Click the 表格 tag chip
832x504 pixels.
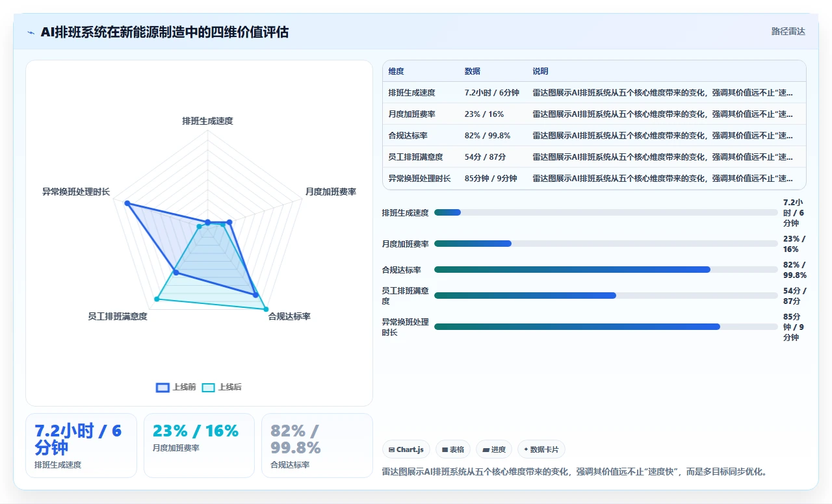click(x=453, y=449)
